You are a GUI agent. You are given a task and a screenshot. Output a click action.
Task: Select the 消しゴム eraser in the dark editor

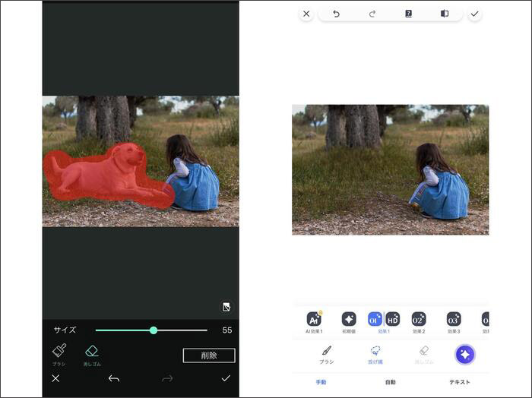point(92,355)
